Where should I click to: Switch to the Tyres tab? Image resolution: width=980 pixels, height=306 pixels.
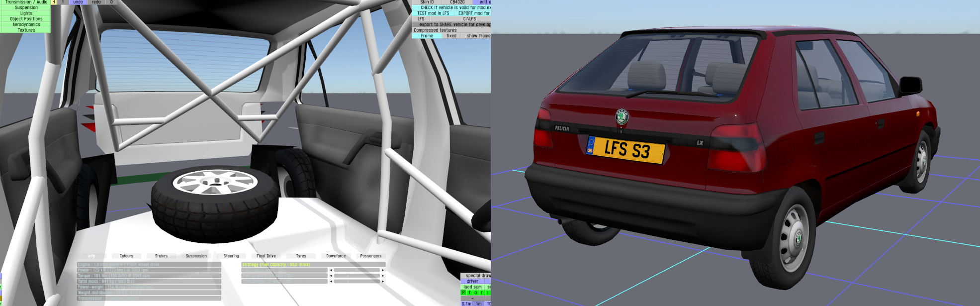point(301,256)
